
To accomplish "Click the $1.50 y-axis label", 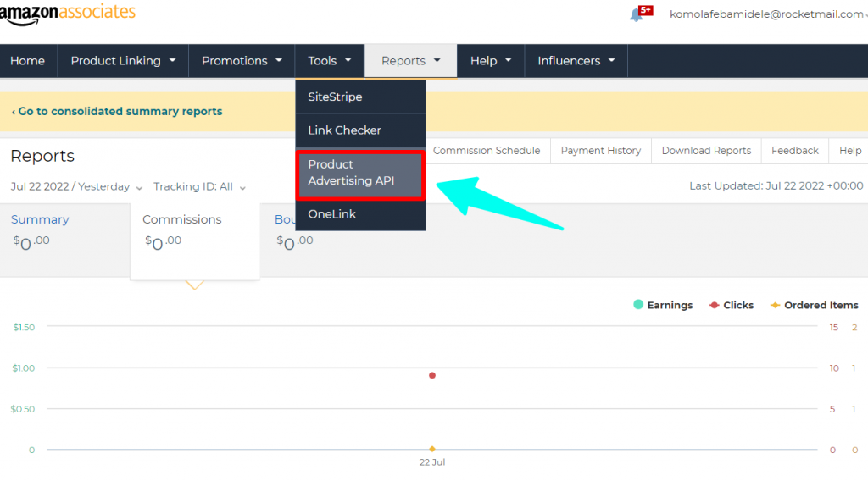I will click(24, 328).
